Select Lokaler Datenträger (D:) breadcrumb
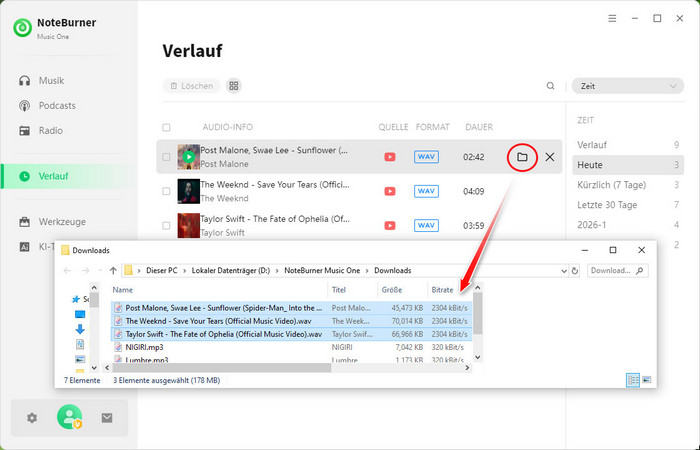This screenshot has width=700, height=450. click(x=231, y=271)
